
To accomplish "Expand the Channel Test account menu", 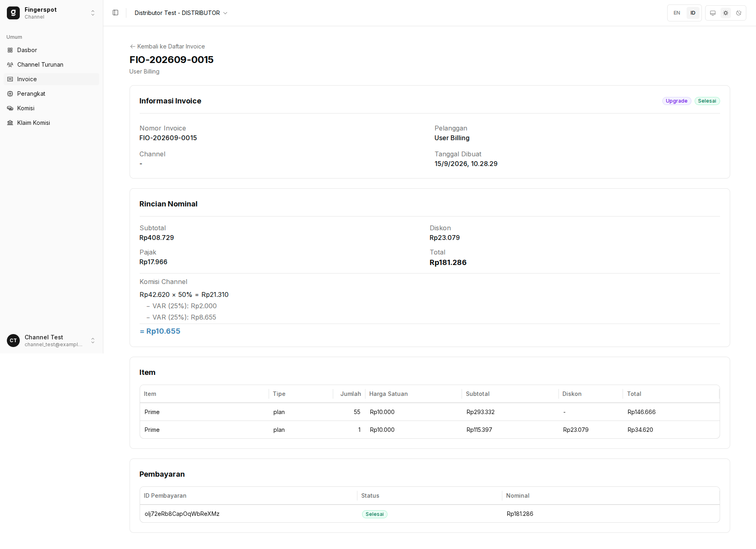I will [x=52, y=341].
